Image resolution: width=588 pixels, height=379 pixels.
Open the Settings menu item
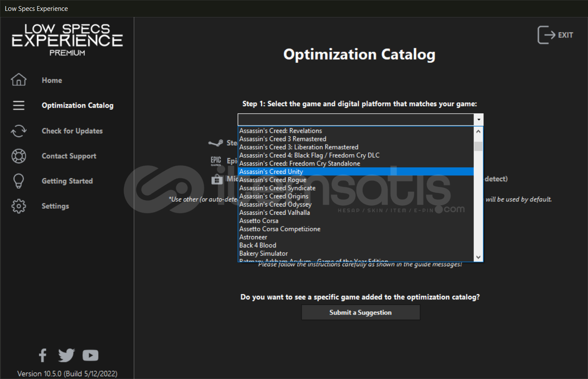[55, 206]
